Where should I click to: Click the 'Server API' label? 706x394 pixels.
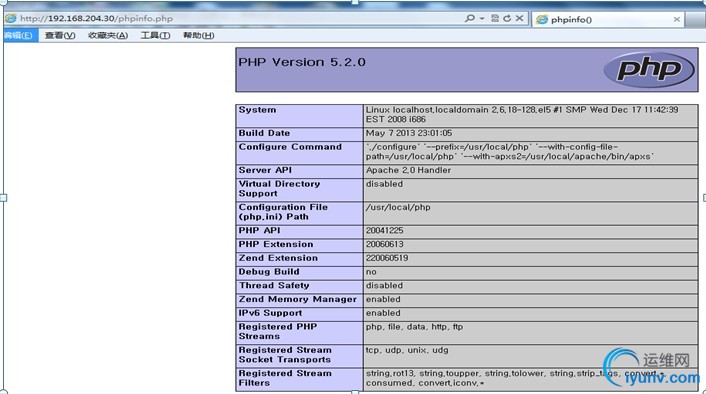pyautogui.click(x=265, y=170)
